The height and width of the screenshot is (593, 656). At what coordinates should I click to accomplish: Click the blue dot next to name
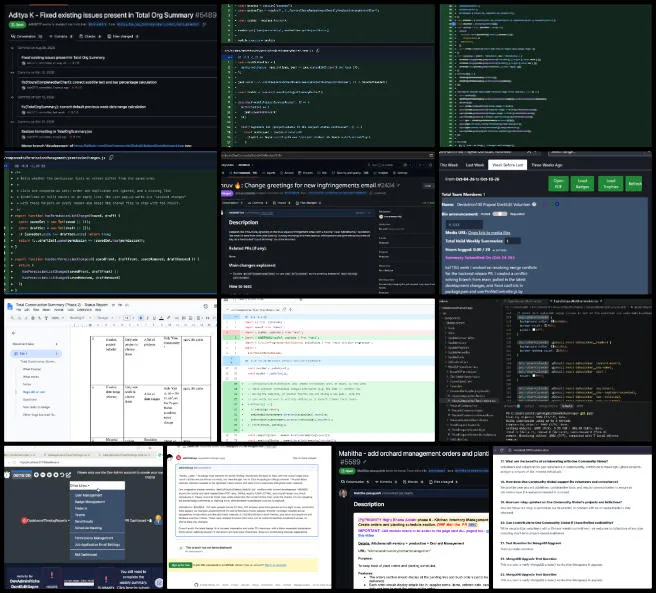point(557,205)
